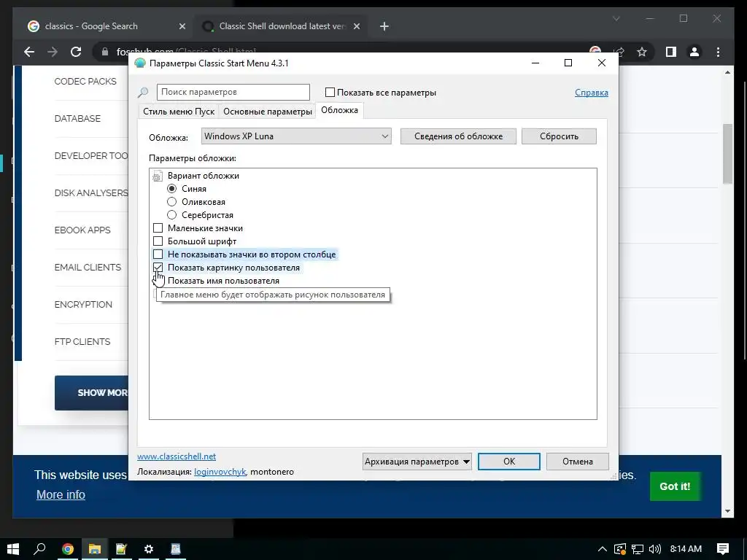This screenshot has height=560, width=747.
Task: Open www.classicshell.net link
Action: 177,456
